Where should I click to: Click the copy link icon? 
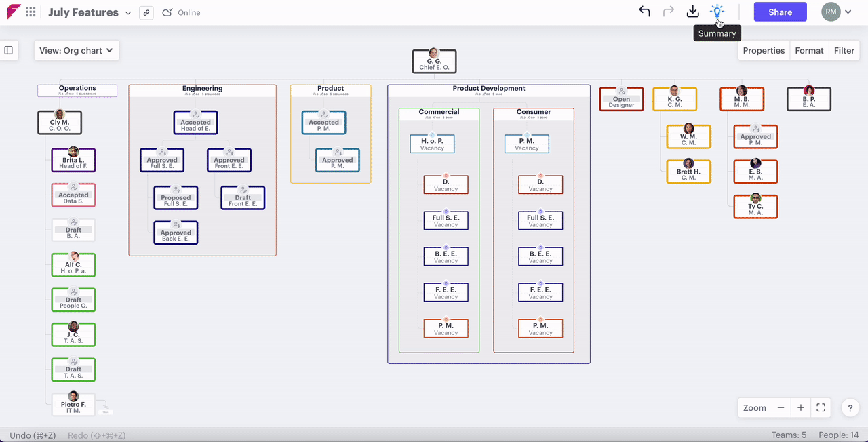tap(146, 13)
